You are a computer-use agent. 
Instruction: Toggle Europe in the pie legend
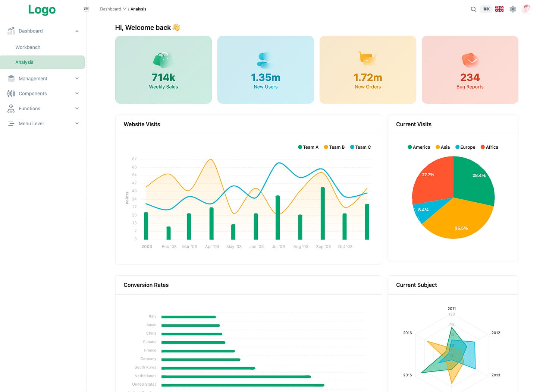[465, 147]
